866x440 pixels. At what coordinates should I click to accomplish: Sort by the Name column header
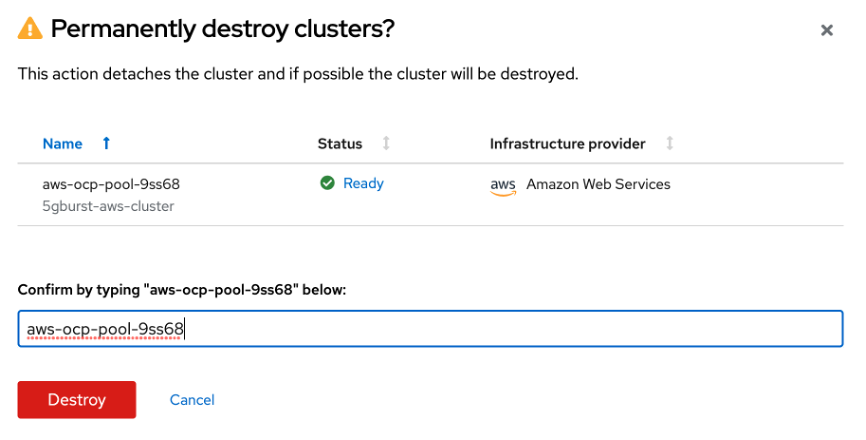pyautogui.click(x=62, y=144)
